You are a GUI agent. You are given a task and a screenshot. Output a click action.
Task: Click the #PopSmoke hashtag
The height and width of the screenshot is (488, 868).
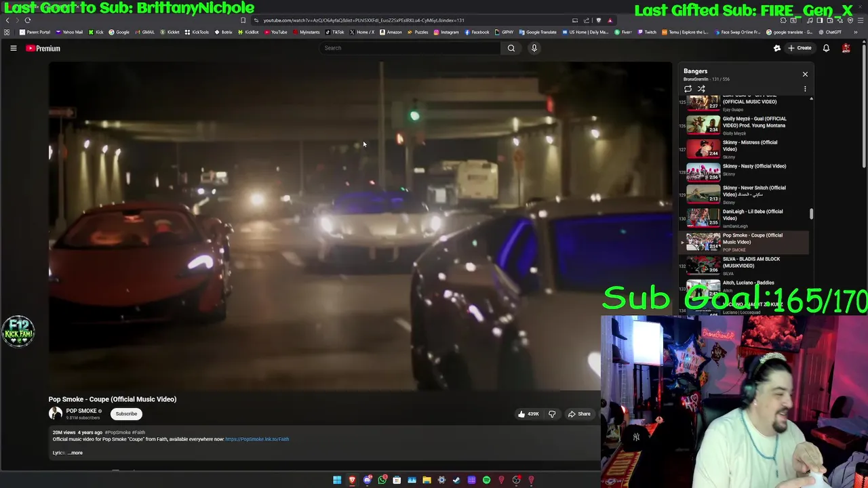pos(117,432)
